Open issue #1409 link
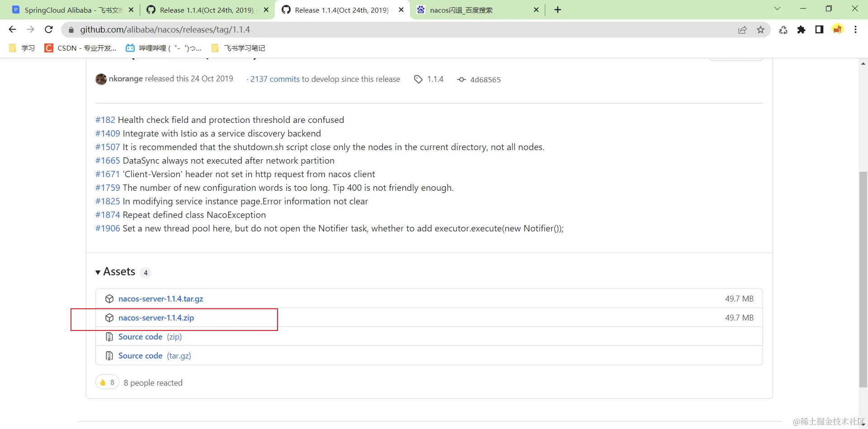 pyautogui.click(x=108, y=133)
